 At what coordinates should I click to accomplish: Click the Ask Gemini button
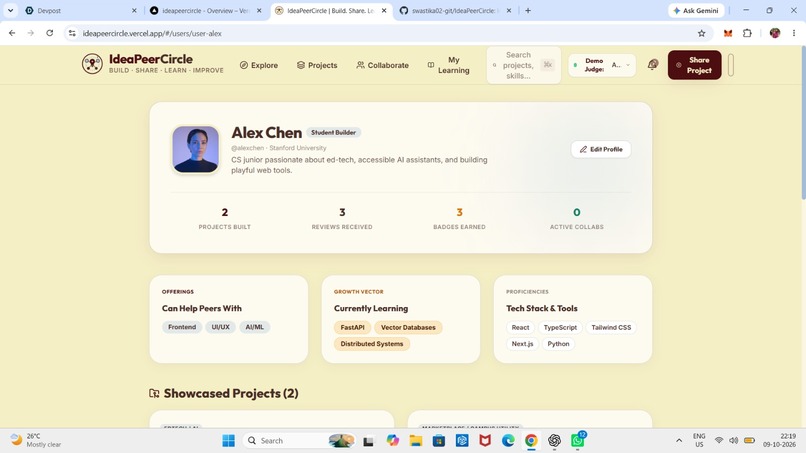coord(696,10)
